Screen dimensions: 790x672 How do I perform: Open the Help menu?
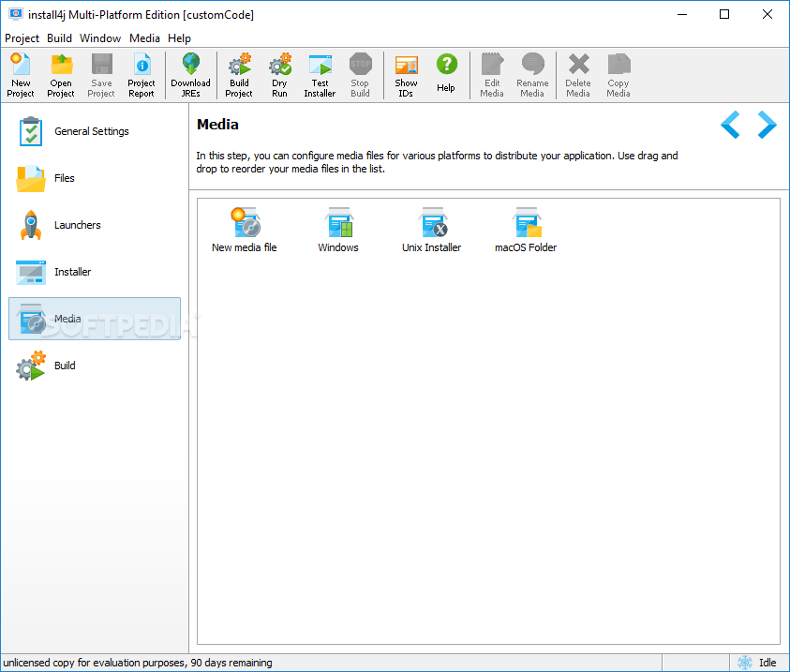click(179, 38)
